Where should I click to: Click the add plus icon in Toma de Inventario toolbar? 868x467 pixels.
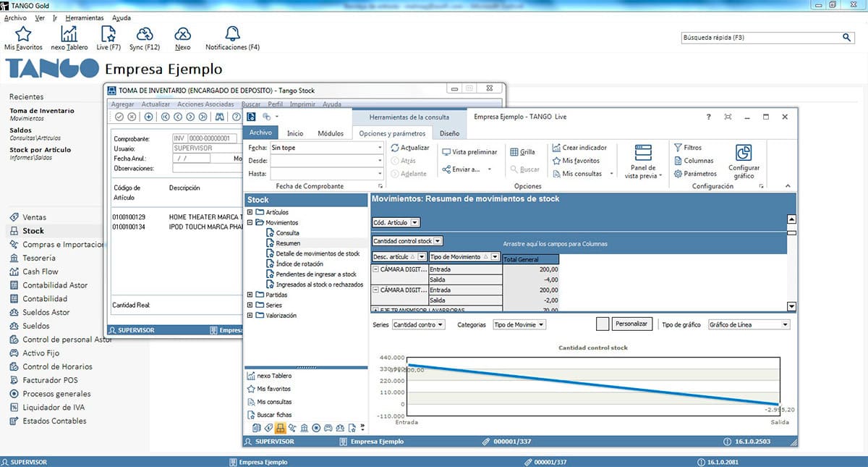[149, 117]
